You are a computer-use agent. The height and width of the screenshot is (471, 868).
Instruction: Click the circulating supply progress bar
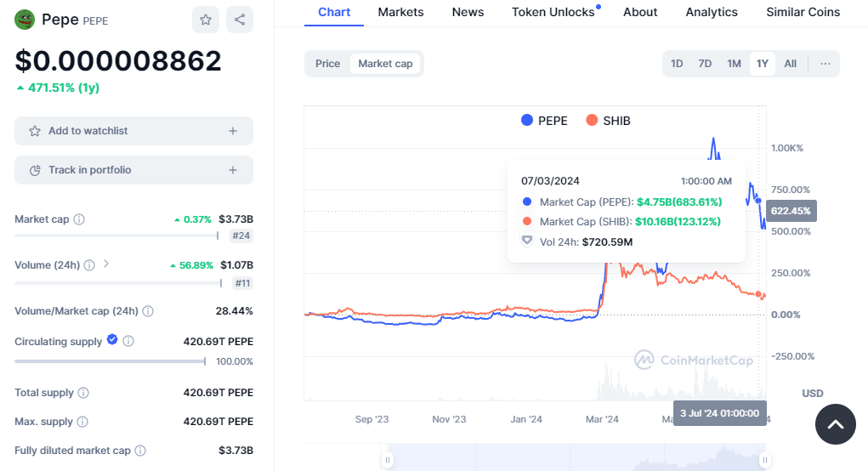point(110,361)
